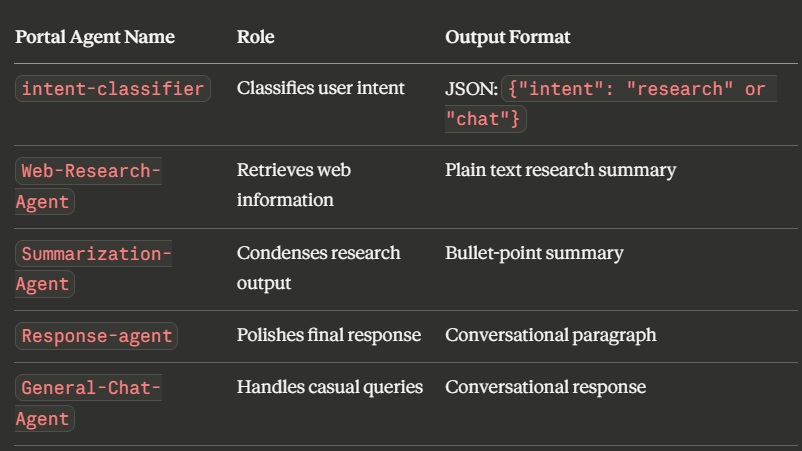Click the 'Retrieves web information' role text
The height and width of the screenshot is (451, 802).
click(x=294, y=185)
